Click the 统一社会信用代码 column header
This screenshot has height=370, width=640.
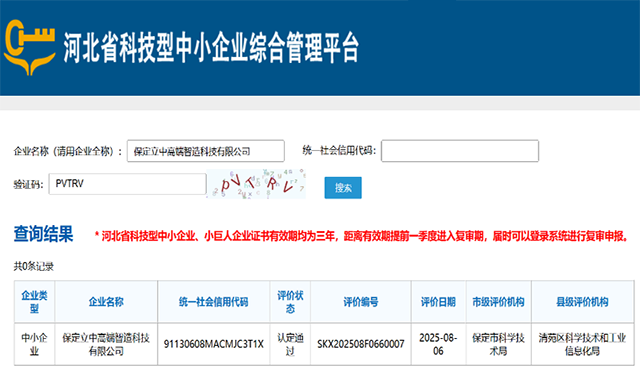point(213,301)
